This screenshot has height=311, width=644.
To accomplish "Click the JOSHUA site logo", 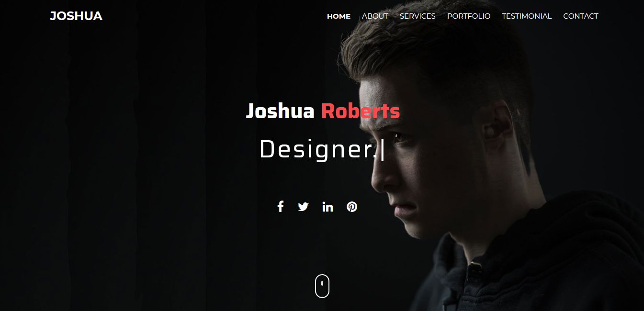I will point(76,16).
